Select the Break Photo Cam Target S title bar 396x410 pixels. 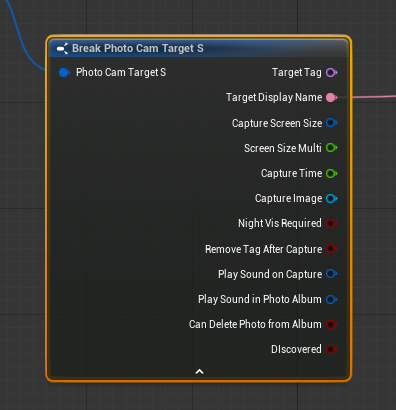click(x=199, y=48)
